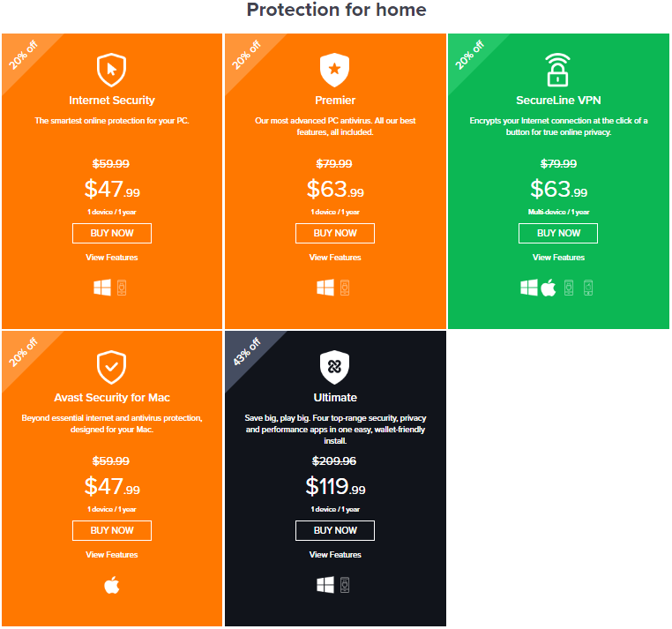Screen dimensions: 672x629
Task: Buy the Ultimate bundle for $119.99
Action: (x=335, y=531)
